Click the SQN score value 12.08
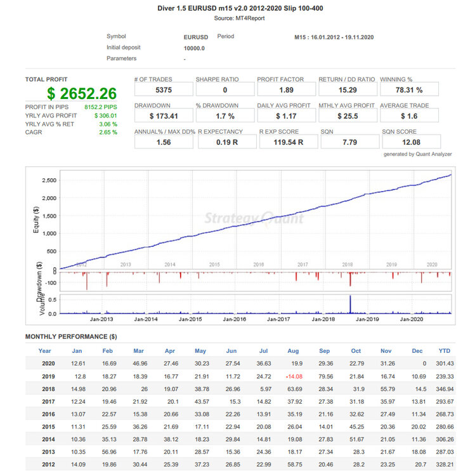Image resolution: width=463 pixels, height=476 pixels. (x=411, y=142)
